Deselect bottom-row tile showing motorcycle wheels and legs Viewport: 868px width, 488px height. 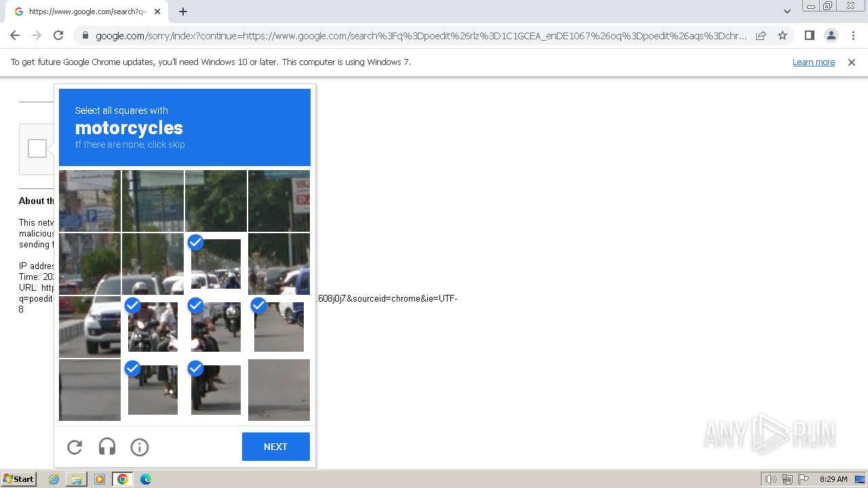click(153, 390)
